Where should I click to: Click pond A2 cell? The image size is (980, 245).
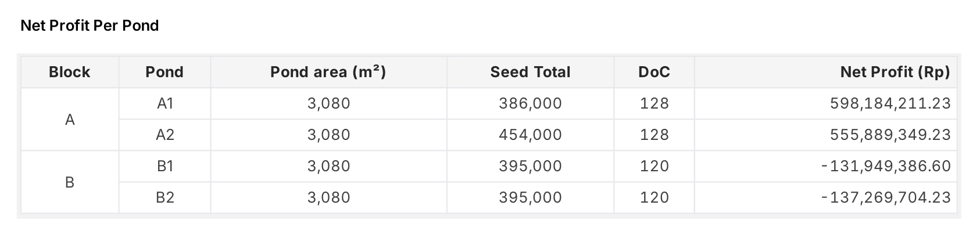tap(165, 135)
